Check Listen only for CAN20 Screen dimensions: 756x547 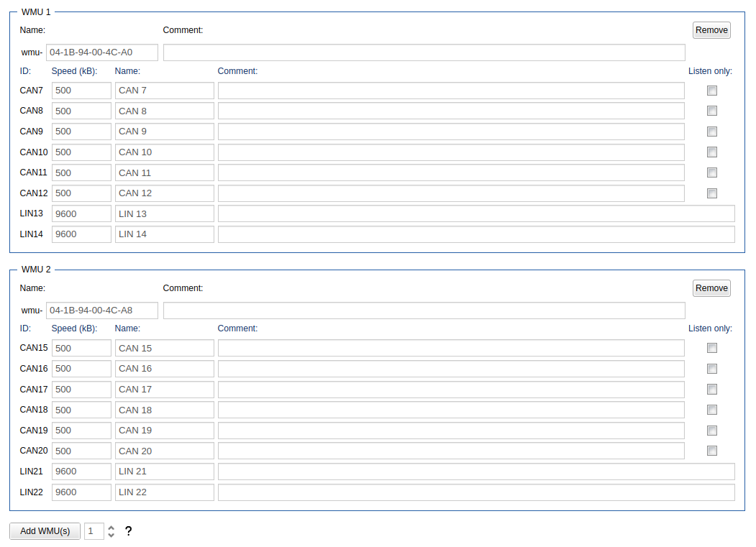pyautogui.click(x=712, y=451)
